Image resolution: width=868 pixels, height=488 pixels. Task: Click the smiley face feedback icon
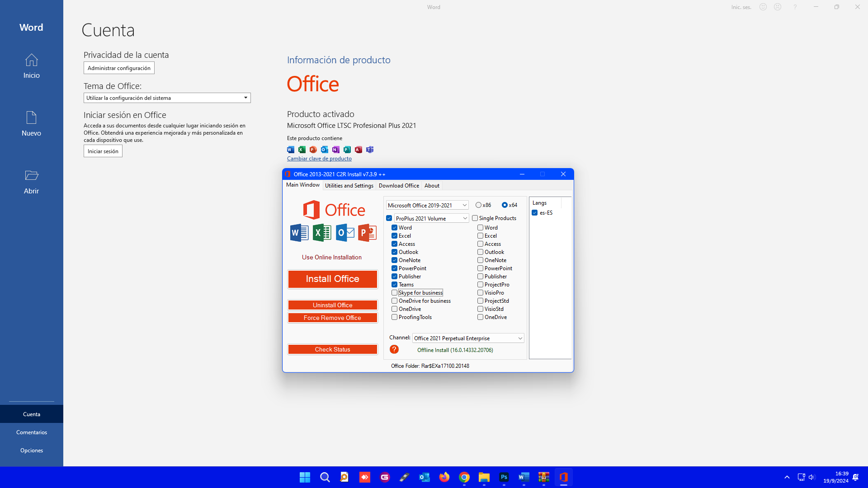(763, 7)
